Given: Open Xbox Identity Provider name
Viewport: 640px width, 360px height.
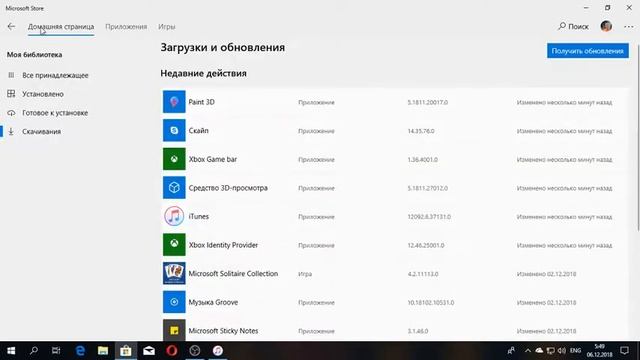Looking at the screenshot, I should [223, 245].
